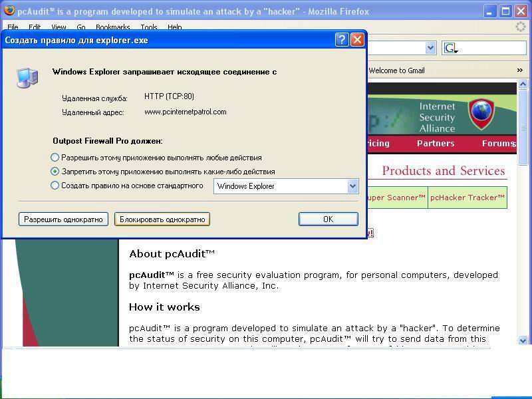Click the remote address www.pcinternetpatrol.com
The width and height of the screenshot is (532, 399).
tap(186, 112)
